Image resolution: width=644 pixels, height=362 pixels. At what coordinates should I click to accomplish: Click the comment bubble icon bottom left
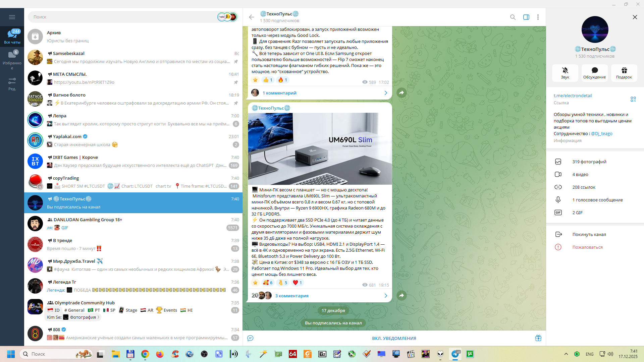tap(250, 338)
